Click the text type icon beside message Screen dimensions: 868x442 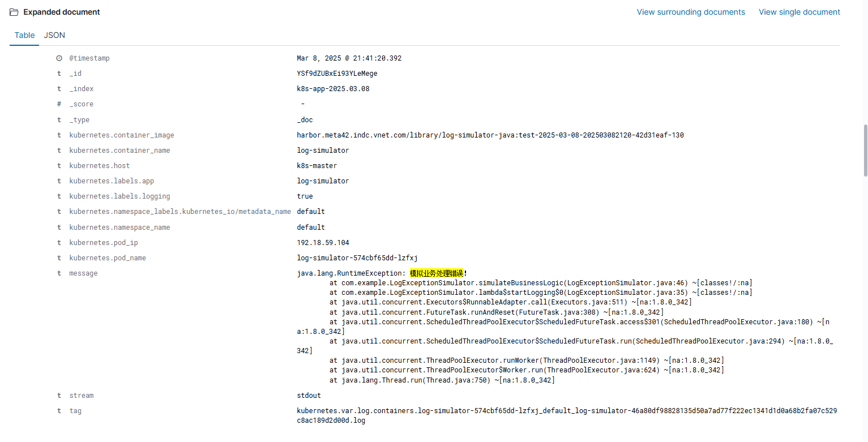[x=59, y=273]
